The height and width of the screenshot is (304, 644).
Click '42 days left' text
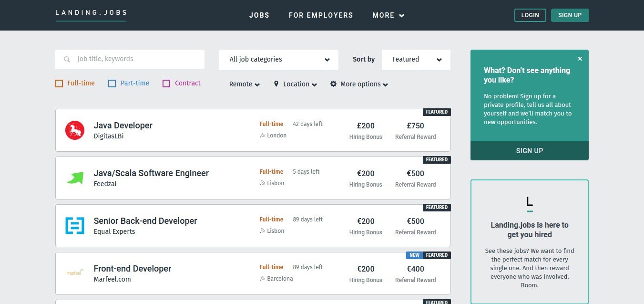click(x=307, y=124)
